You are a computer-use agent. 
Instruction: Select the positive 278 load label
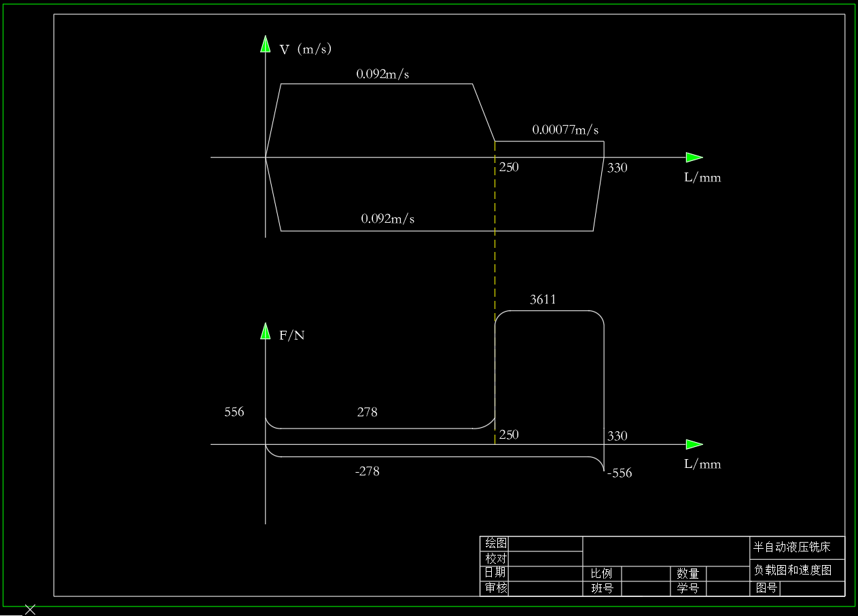coord(368,412)
